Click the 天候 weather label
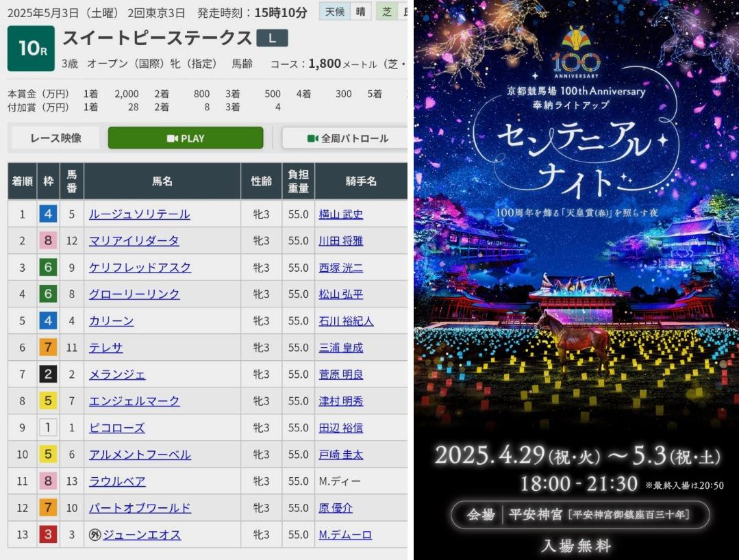The height and width of the screenshot is (560, 739). pyautogui.click(x=334, y=12)
